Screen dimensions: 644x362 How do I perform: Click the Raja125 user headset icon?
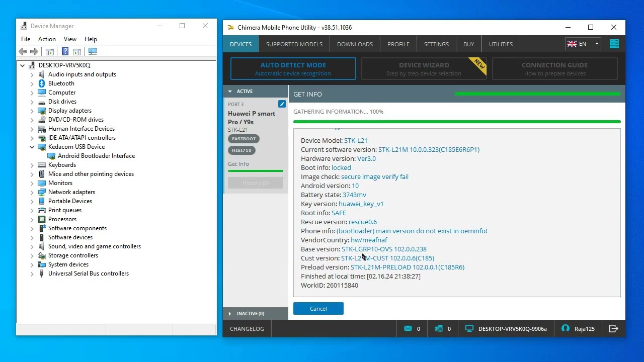tap(566, 329)
